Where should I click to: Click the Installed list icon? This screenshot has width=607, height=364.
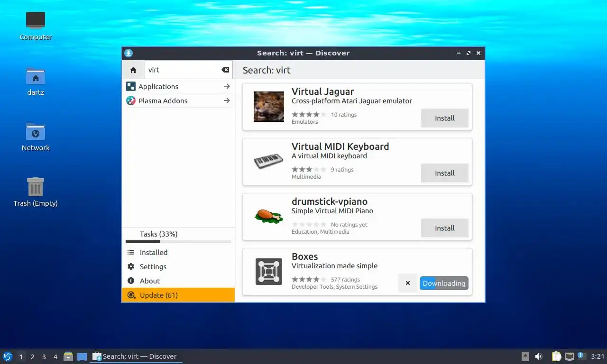131,253
